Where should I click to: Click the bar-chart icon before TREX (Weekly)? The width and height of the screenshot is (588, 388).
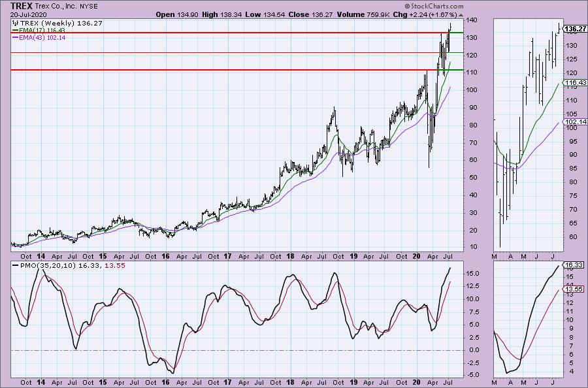(x=16, y=24)
